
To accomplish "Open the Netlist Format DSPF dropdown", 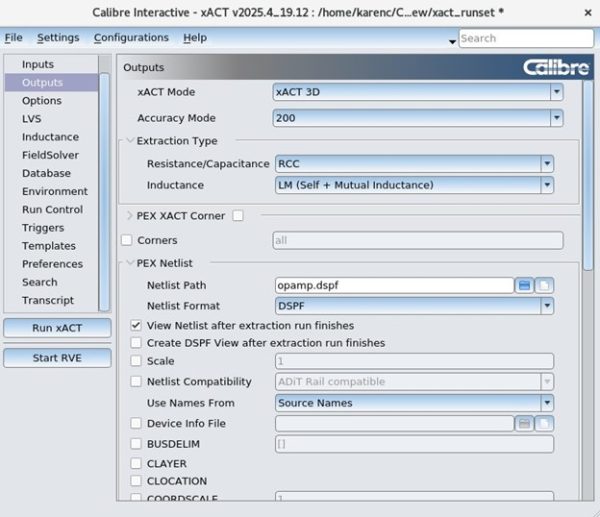I will [x=414, y=306].
